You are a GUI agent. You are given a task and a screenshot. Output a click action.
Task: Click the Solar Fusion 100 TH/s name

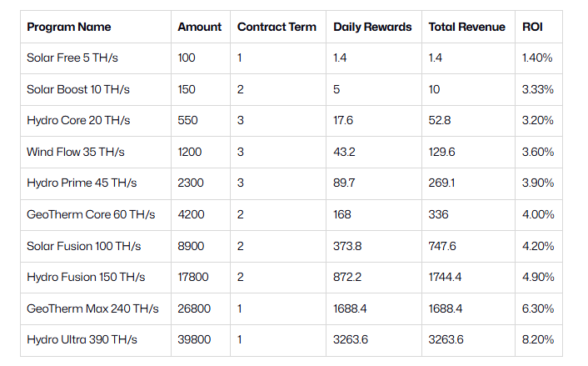click(84, 246)
